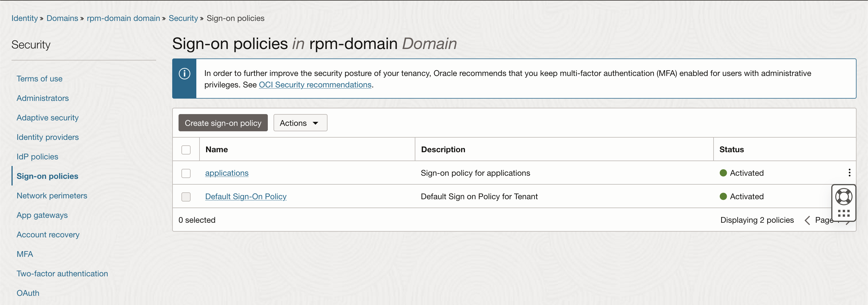
Task: Click the info icon in the MFA banner
Action: coord(184,73)
